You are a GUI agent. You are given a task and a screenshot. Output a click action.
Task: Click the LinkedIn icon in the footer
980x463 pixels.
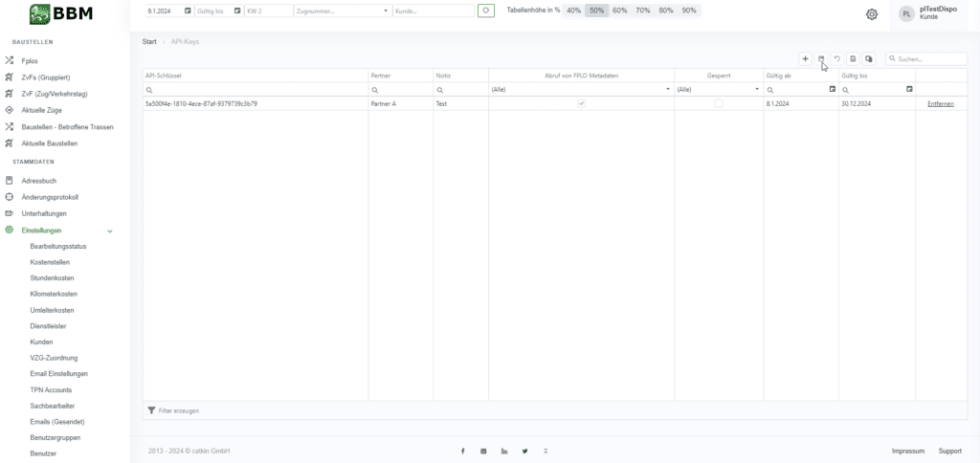(504, 451)
